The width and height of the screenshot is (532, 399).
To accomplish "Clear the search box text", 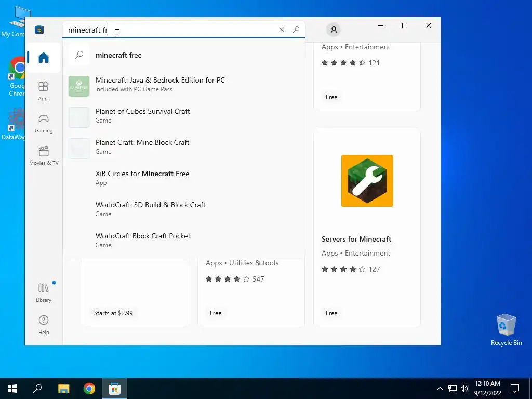I will pos(281,30).
